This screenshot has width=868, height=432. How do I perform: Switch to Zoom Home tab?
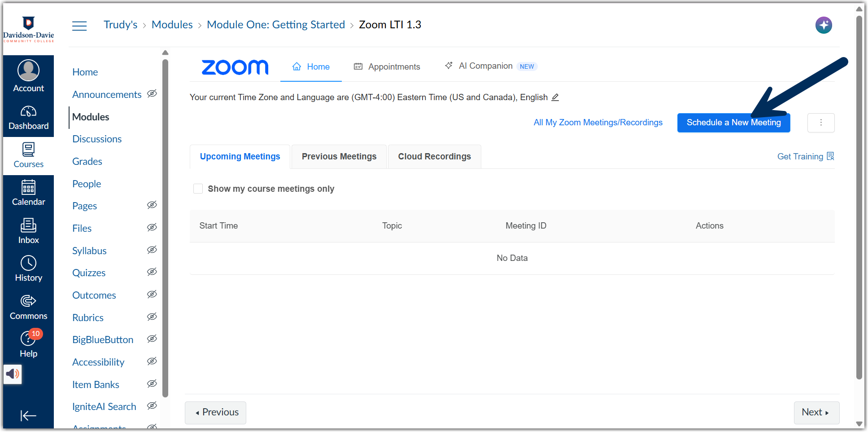tap(311, 66)
